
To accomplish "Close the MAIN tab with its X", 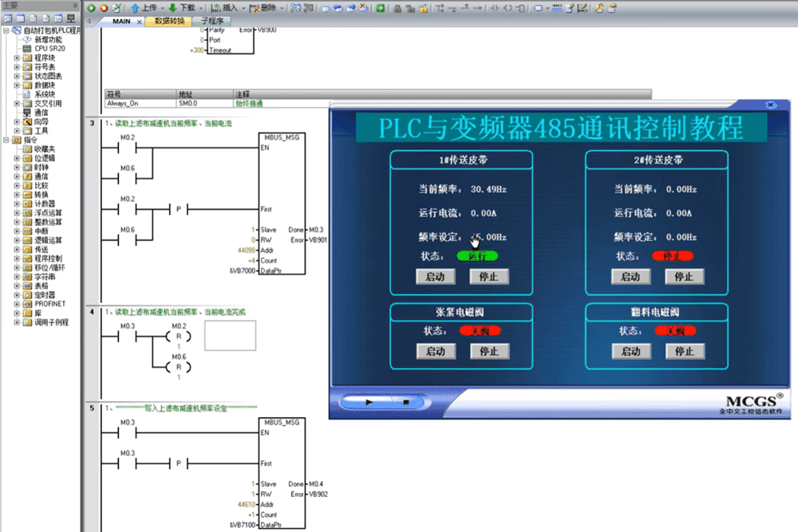I will click(140, 22).
